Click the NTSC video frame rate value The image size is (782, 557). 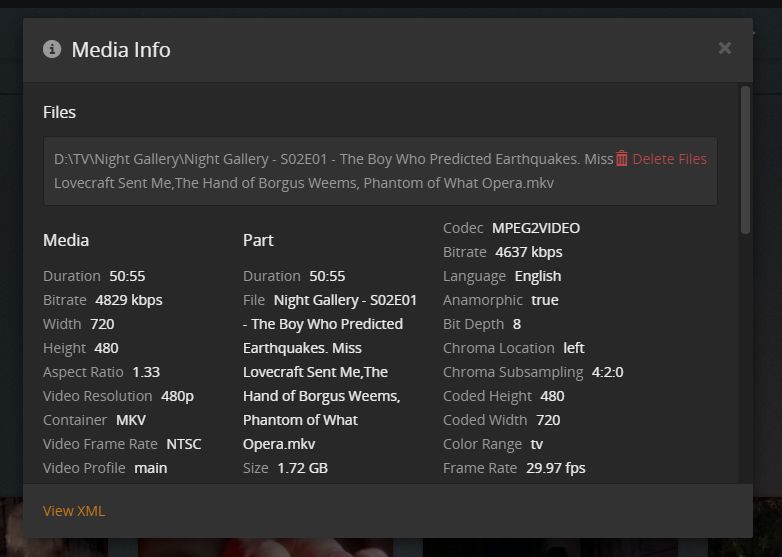tap(183, 444)
